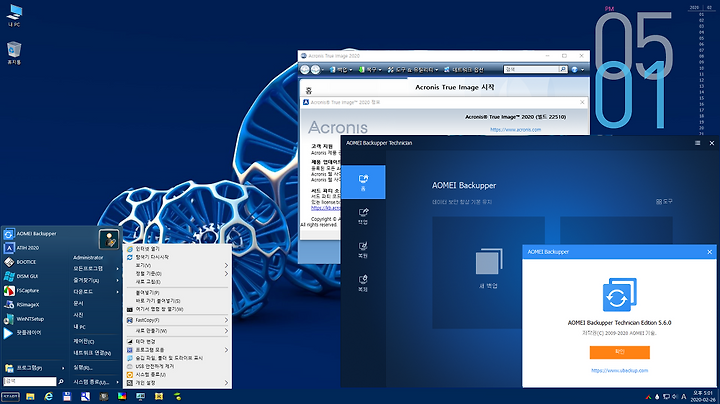Open 개인 설정 context submenu
Screen dimensions: 720x404
point(177,383)
